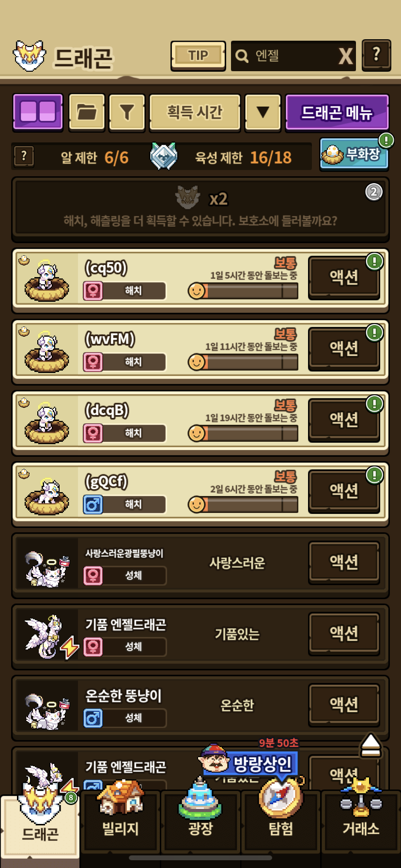
Task: Open the folder icon button
Action: (x=87, y=112)
